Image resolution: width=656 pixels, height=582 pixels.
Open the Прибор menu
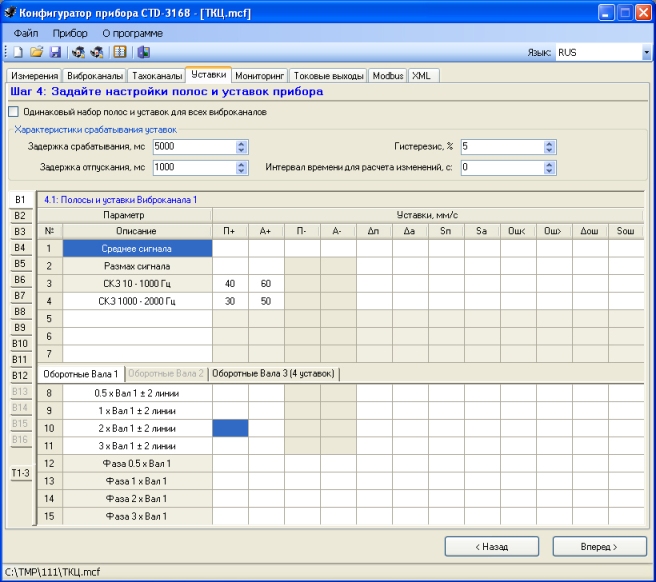point(70,33)
